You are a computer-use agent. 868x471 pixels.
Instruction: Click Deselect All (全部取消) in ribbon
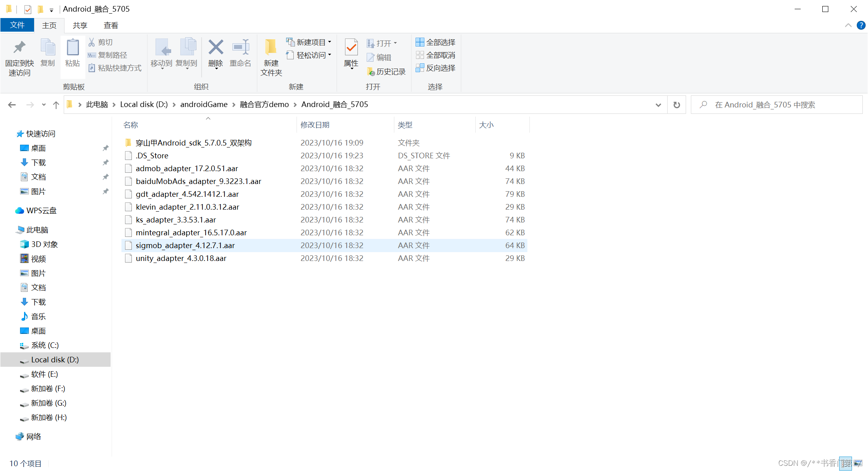(436, 55)
